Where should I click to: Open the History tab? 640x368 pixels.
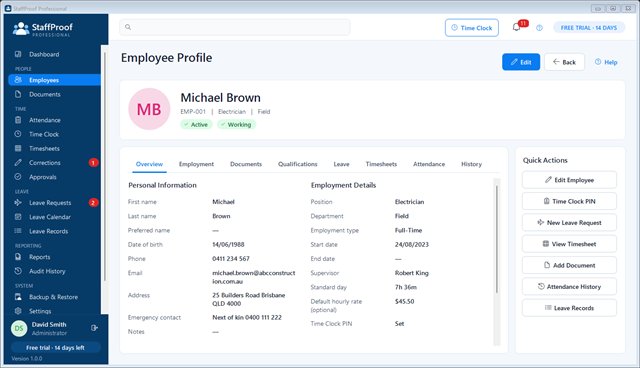pos(471,164)
